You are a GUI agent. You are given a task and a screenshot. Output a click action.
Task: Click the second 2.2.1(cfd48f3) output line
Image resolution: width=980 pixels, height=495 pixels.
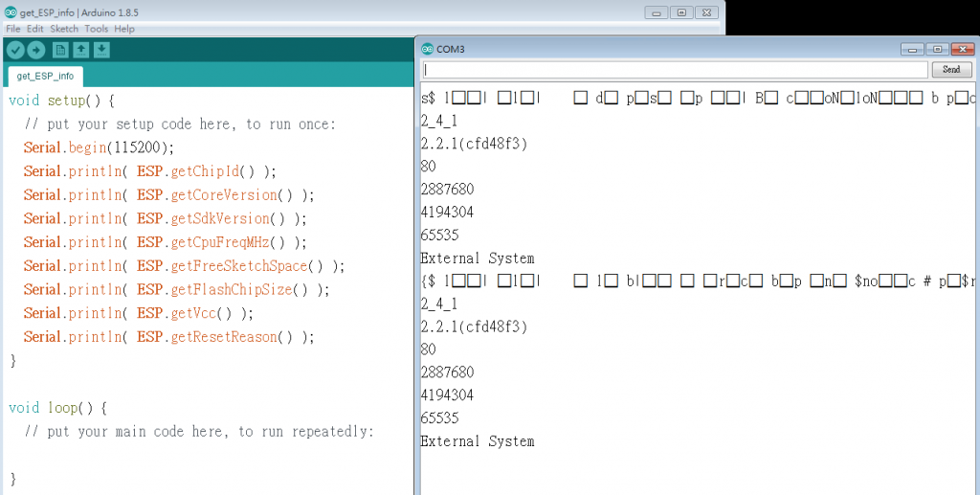click(474, 326)
